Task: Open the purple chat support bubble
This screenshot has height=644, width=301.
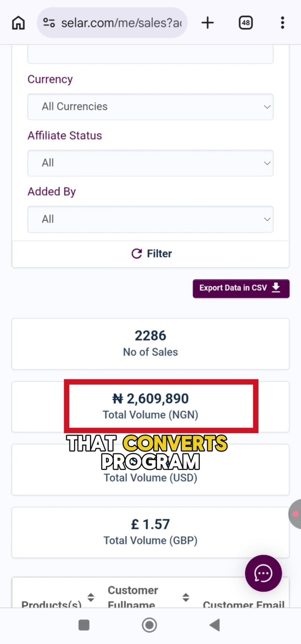Action: 263,573
